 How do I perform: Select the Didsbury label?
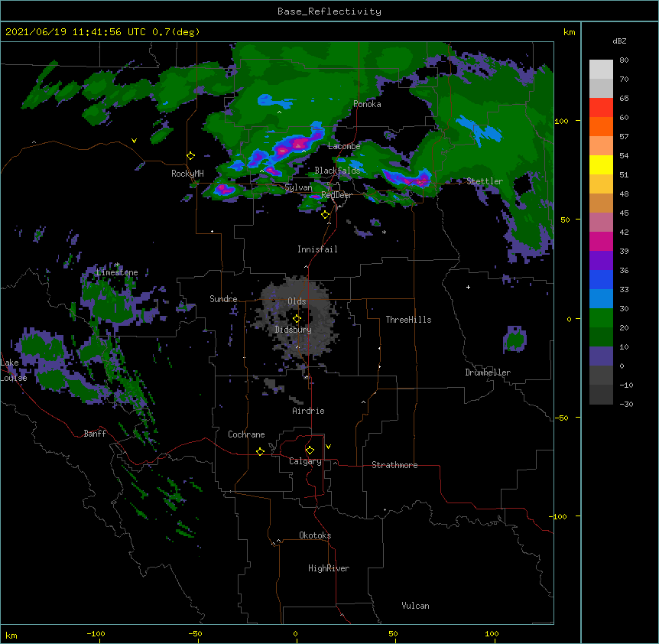(x=294, y=330)
